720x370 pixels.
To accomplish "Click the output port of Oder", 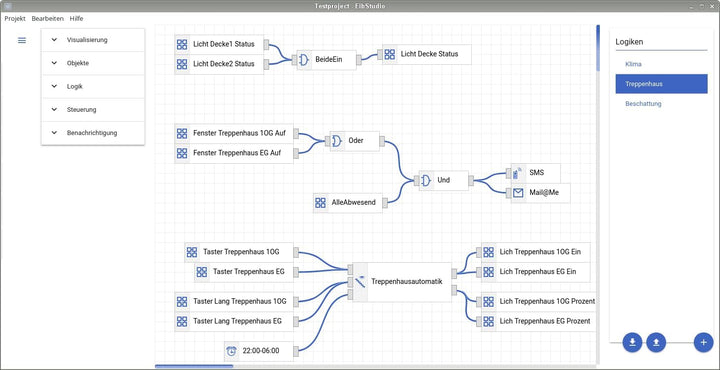I will [382, 141].
